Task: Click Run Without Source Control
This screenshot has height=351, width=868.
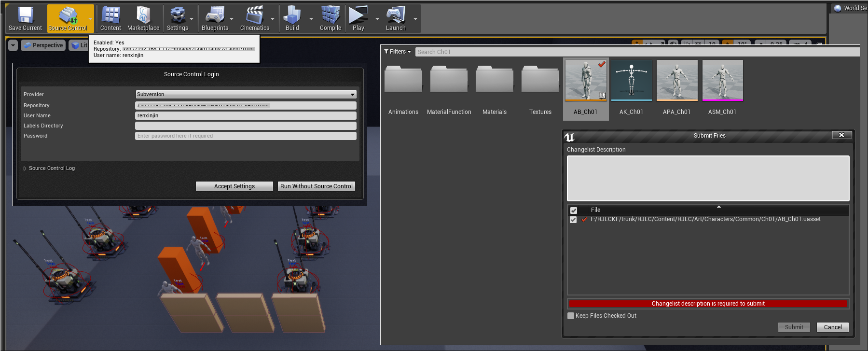Action: point(317,186)
